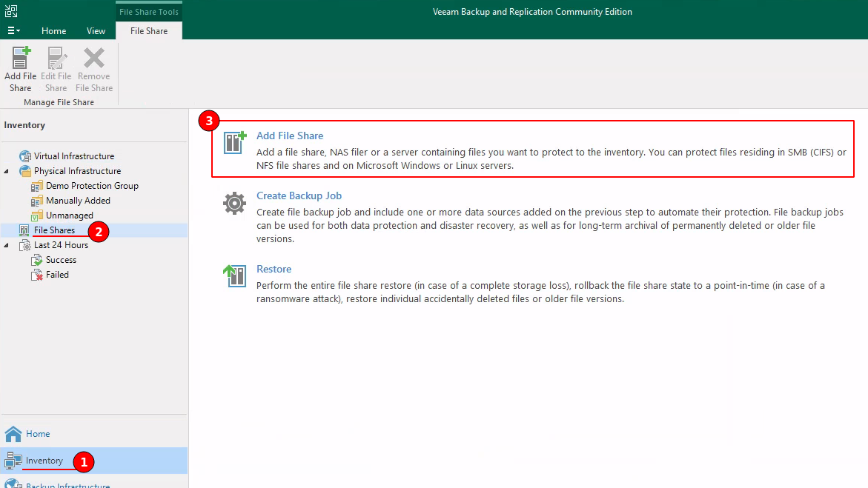Click the Add File Share link in content

pos(290,136)
